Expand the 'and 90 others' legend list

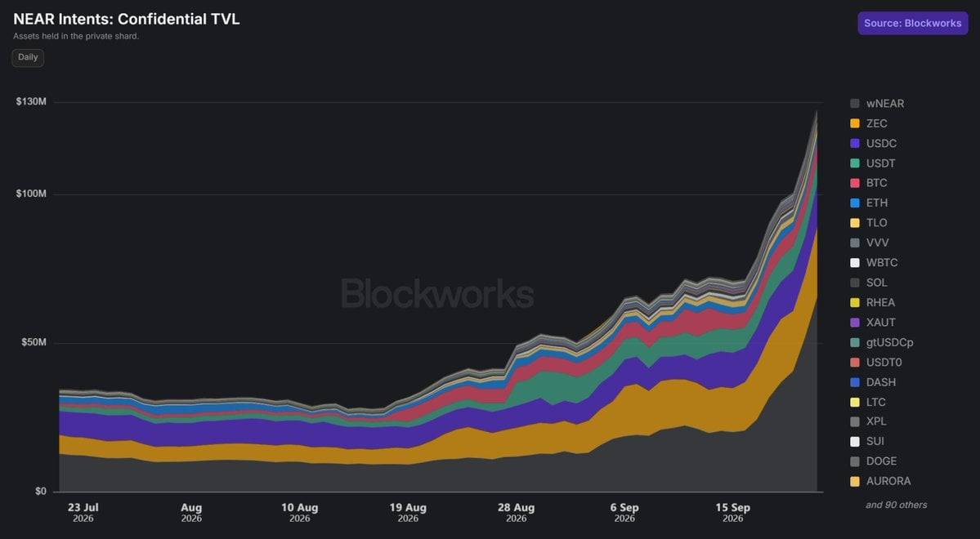[x=897, y=505]
